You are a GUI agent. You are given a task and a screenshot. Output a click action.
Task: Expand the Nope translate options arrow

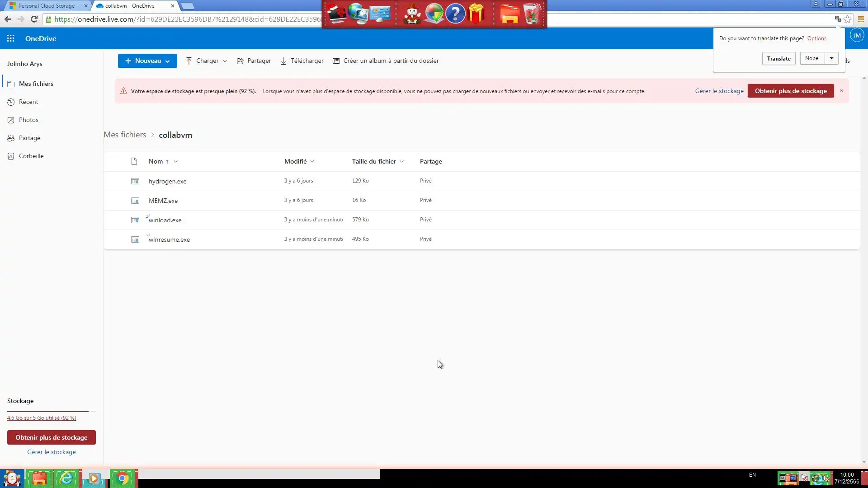tap(831, 58)
